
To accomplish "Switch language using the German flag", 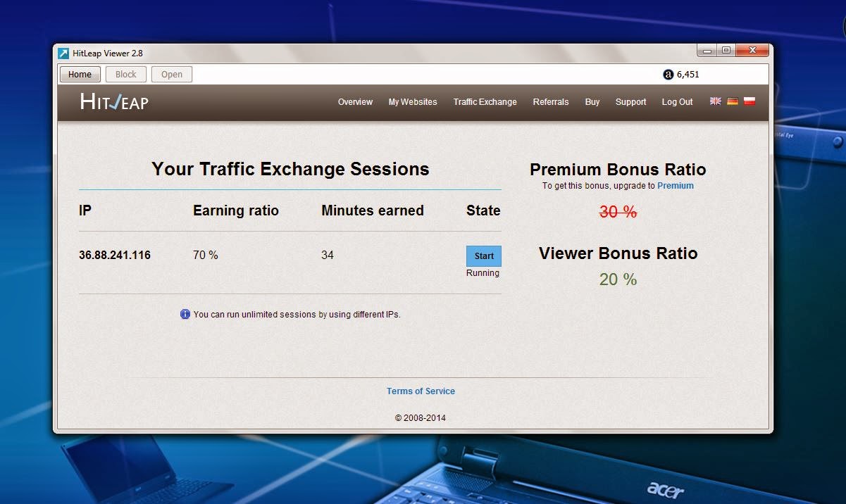I will point(733,101).
